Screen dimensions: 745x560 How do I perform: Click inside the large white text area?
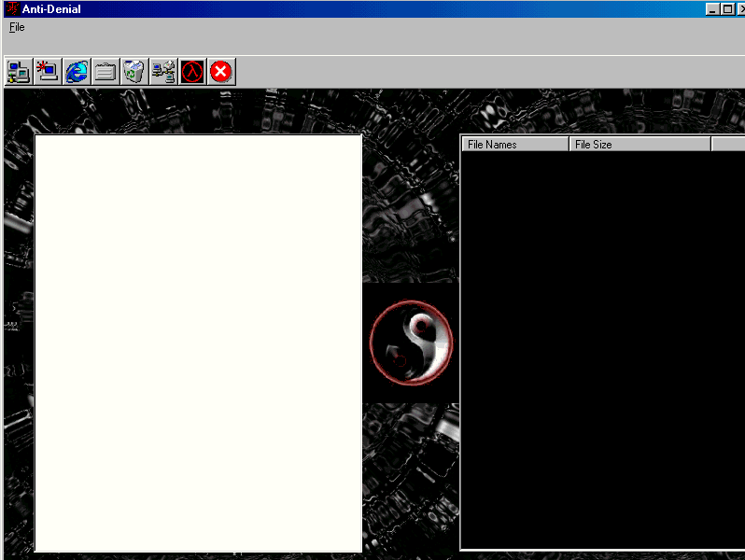point(198,343)
